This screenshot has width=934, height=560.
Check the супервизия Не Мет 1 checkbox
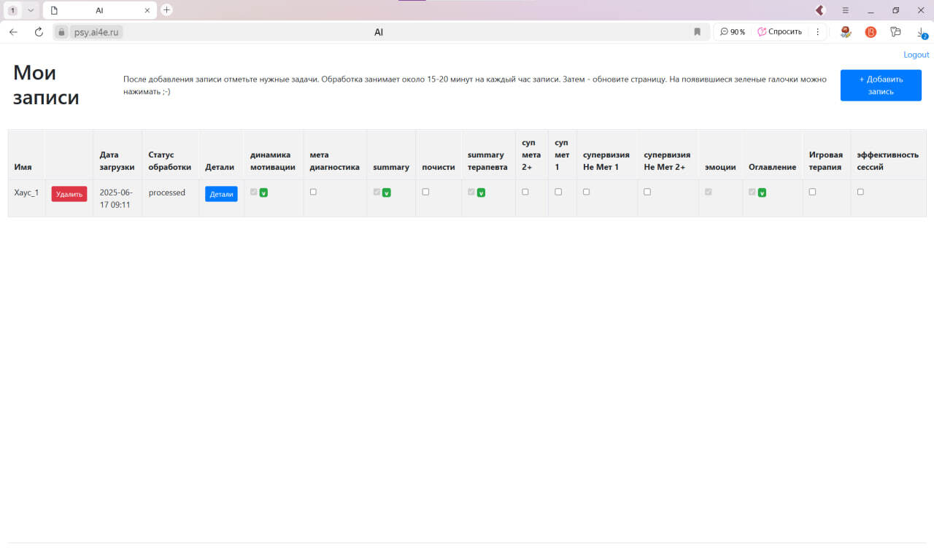coord(586,192)
